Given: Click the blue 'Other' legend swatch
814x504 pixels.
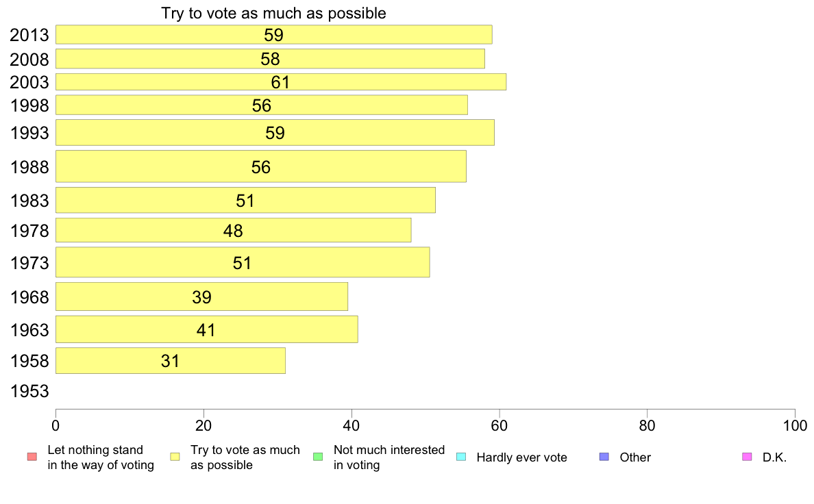Looking at the screenshot, I should pos(604,457).
